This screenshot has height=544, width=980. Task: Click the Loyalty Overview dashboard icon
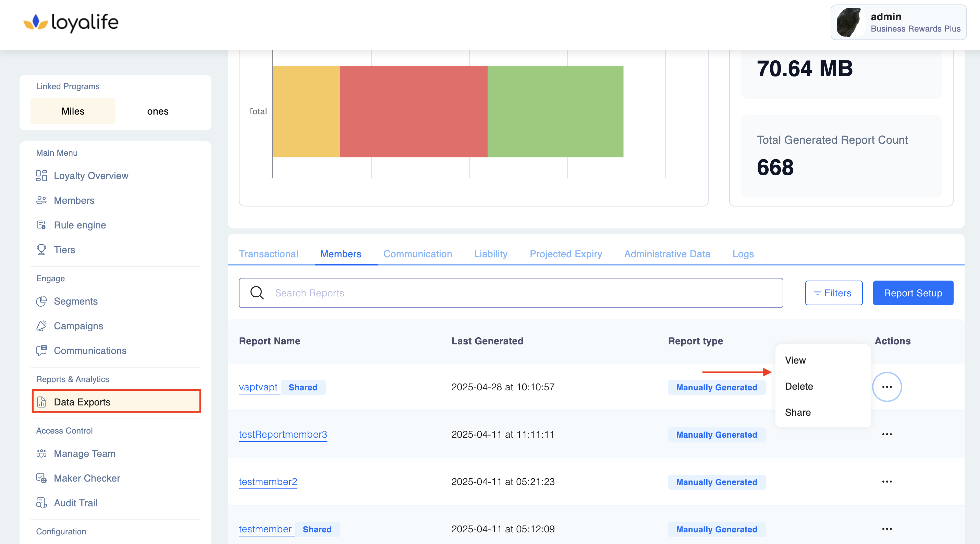[x=41, y=176]
